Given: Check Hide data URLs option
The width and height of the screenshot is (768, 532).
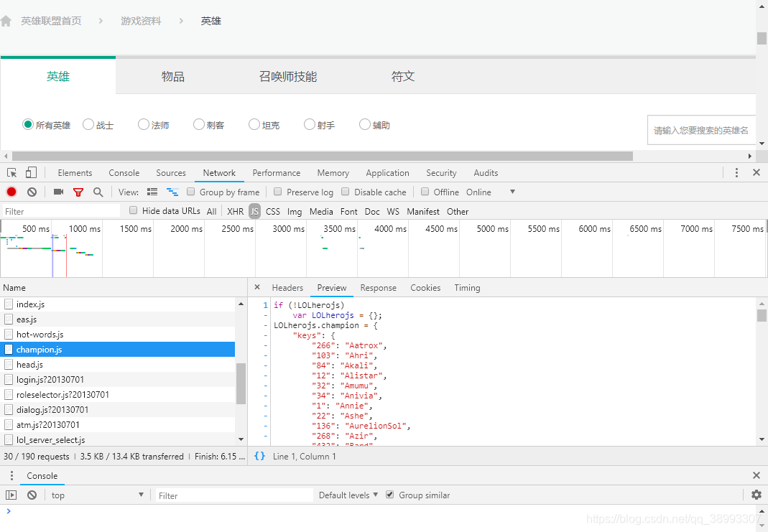Looking at the screenshot, I should [133, 210].
